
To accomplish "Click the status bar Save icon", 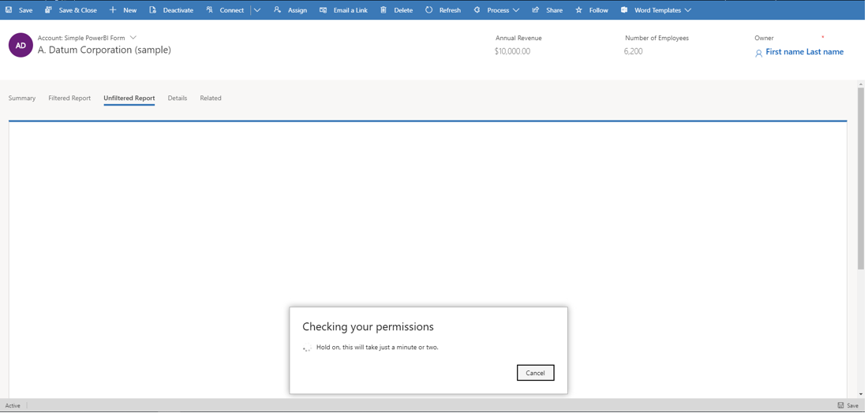I will coord(841,405).
